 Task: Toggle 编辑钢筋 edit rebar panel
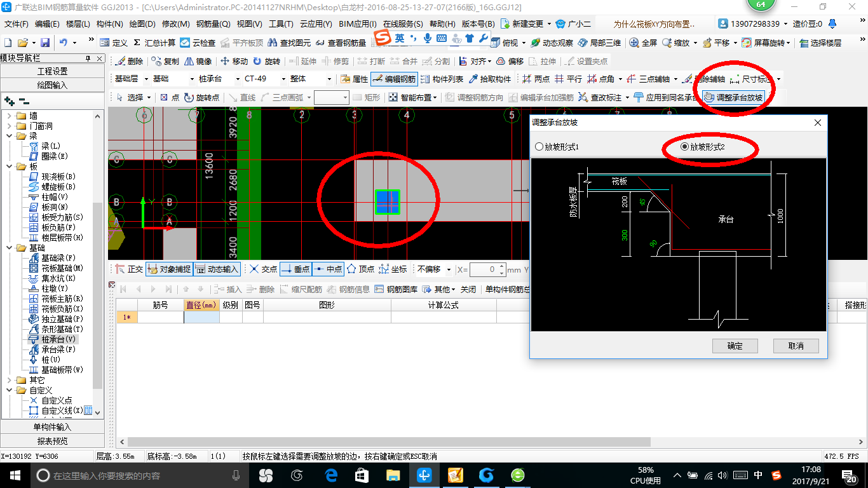tap(394, 79)
